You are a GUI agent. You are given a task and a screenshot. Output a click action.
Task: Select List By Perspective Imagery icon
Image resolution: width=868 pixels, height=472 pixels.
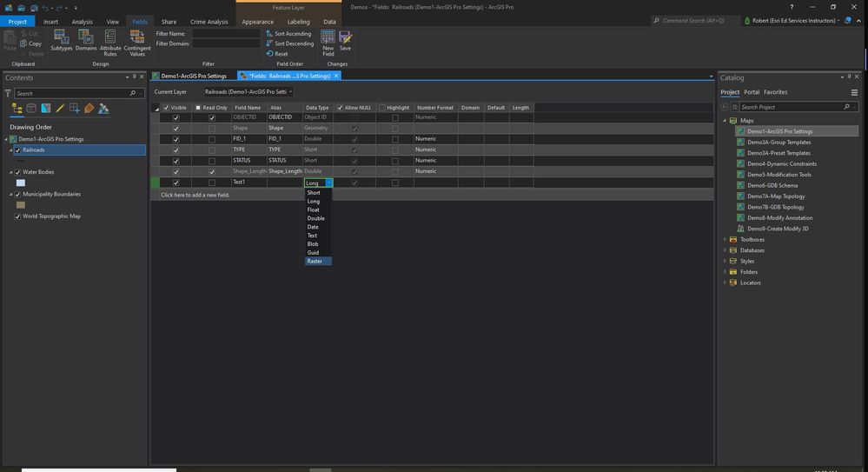click(x=103, y=109)
